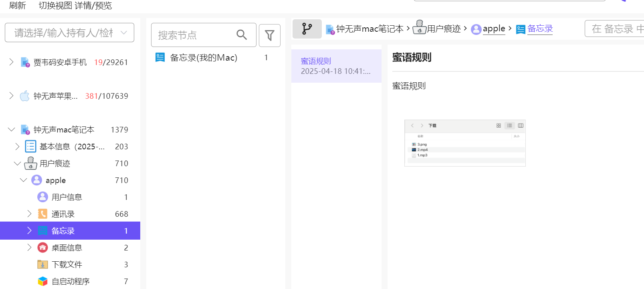
Task: Click the 桌面信息 red home icon
Action: (x=42, y=248)
